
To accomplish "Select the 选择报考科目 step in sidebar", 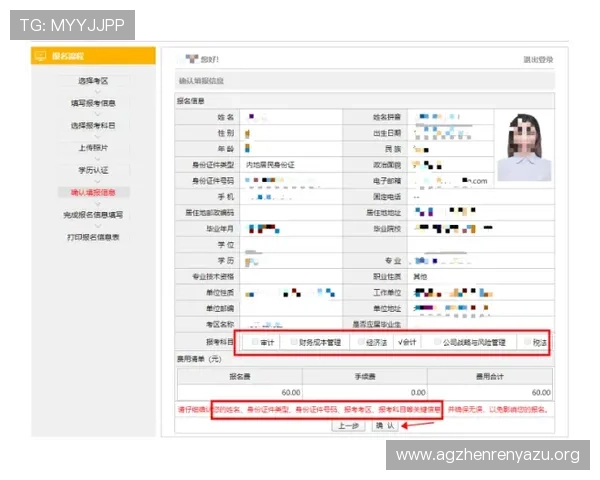I will click(93, 125).
